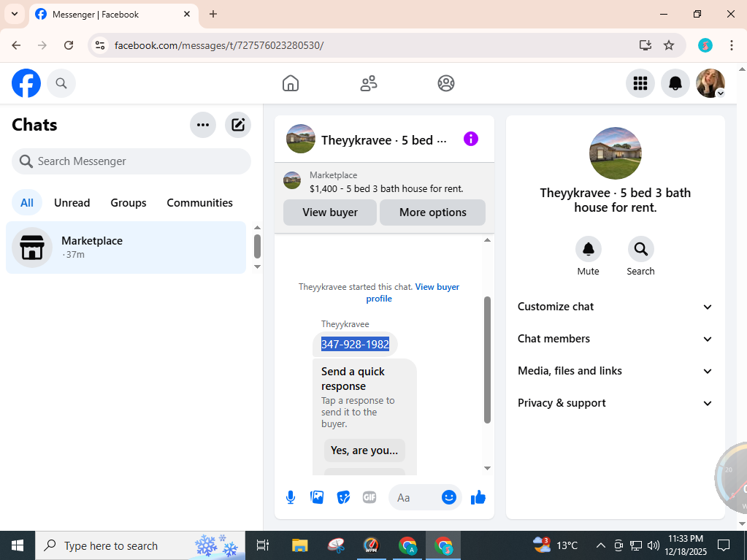Open the weather widget showing 13°C
This screenshot has width=747, height=560.
coord(554,545)
